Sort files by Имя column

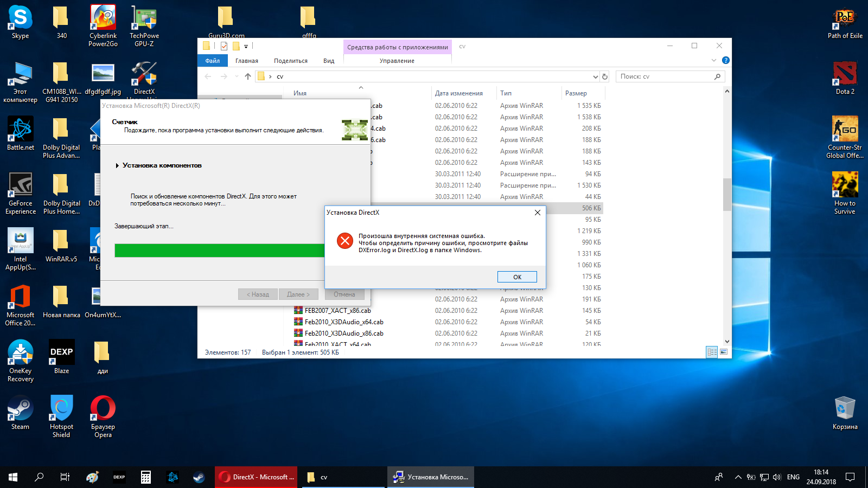click(x=300, y=93)
